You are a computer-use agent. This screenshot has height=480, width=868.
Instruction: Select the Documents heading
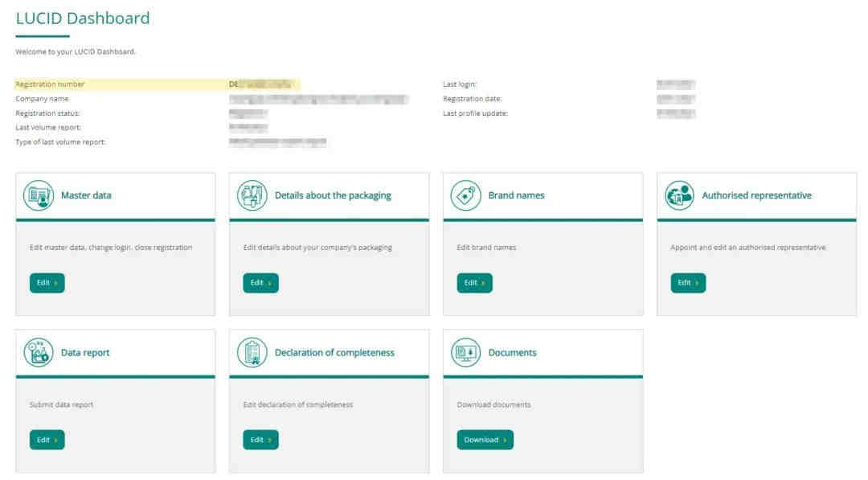pos(512,353)
